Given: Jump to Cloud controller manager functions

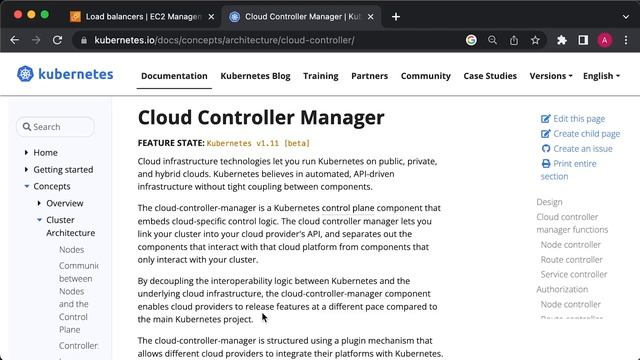Looking at the screenshot, I should click(572, 223).
